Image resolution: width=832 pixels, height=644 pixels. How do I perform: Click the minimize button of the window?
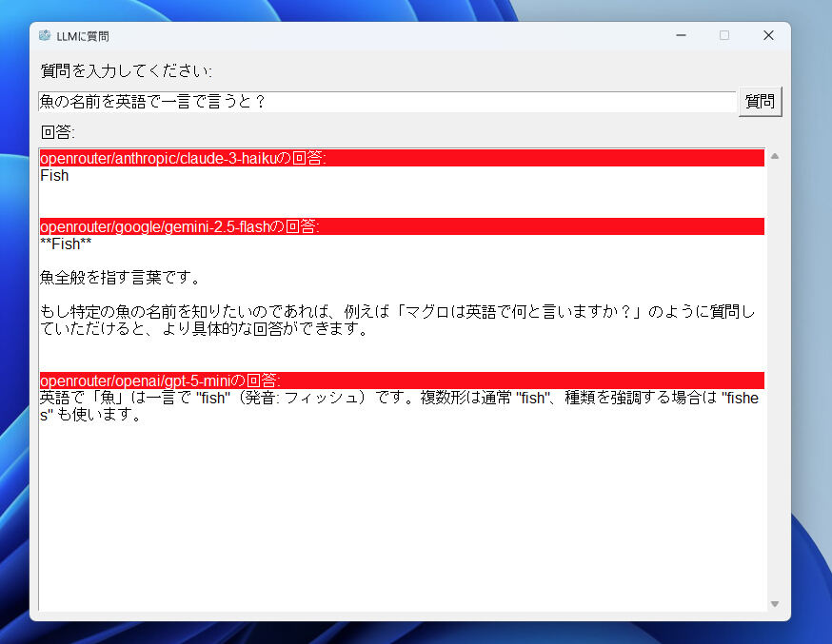click(680, 35)
